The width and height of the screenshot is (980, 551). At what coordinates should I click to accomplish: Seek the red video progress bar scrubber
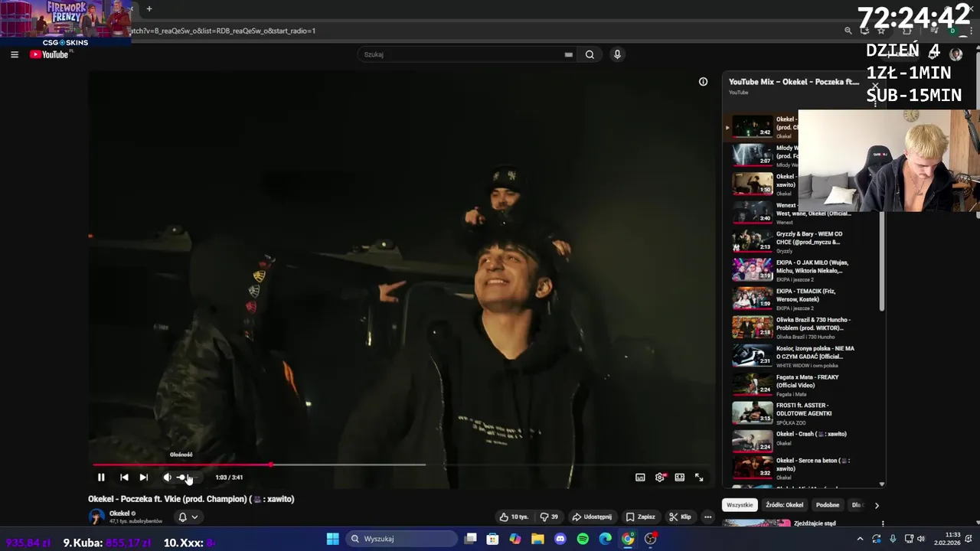[270, 465]
